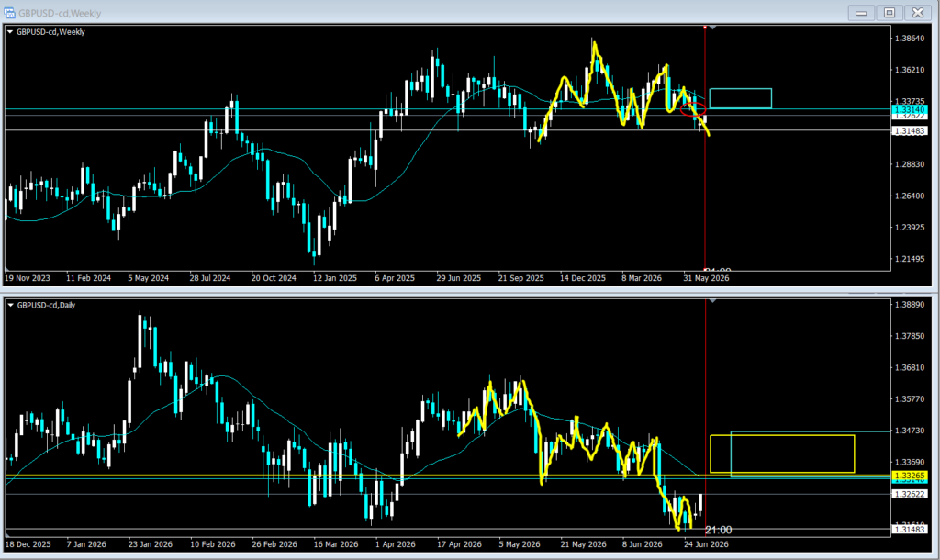Click the 1.34730 value on daily price scale

click(x=909, y=431)
